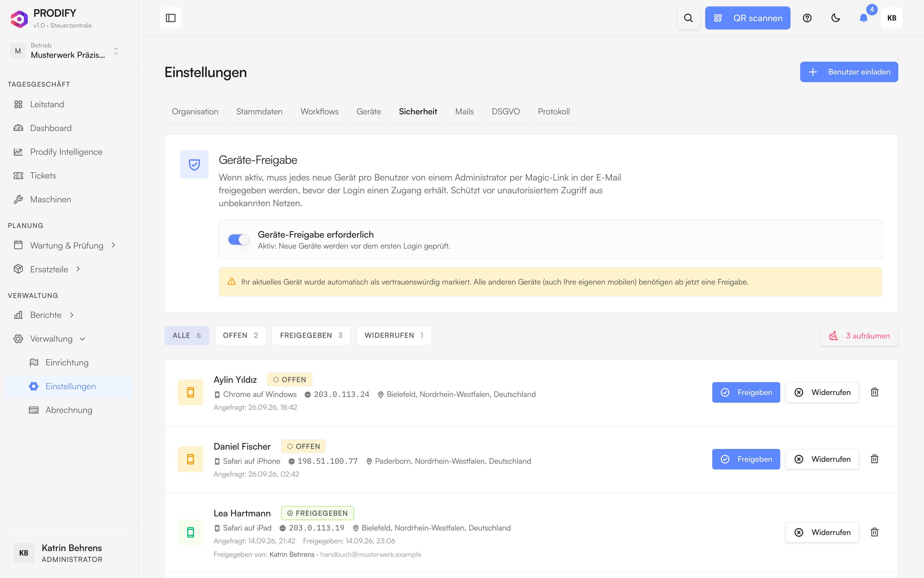Open Leitstand in the sidebar
This screenshot has height=578, width=924.
coord(69,104)
